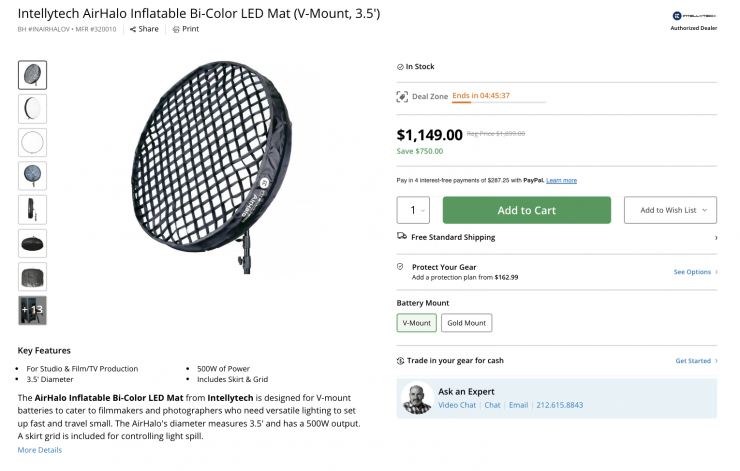Expand See Options for protection plans

tap(695, 272)
